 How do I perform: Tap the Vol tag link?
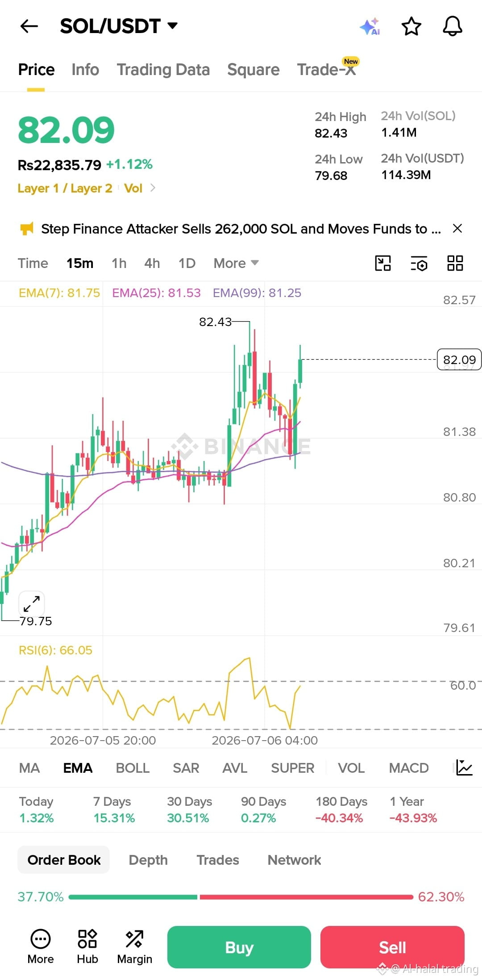click(133, 188)
